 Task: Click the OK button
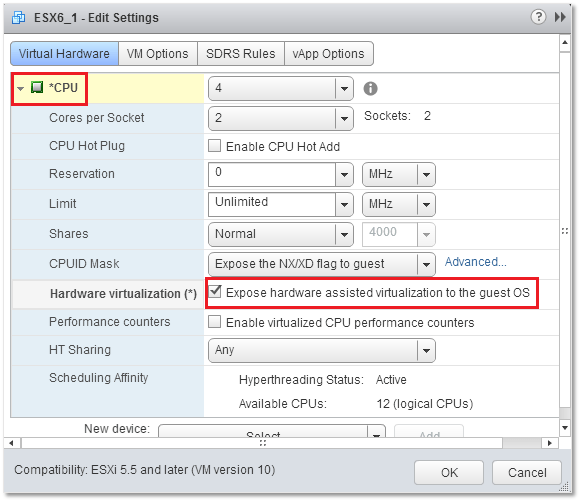pos(449,472)
